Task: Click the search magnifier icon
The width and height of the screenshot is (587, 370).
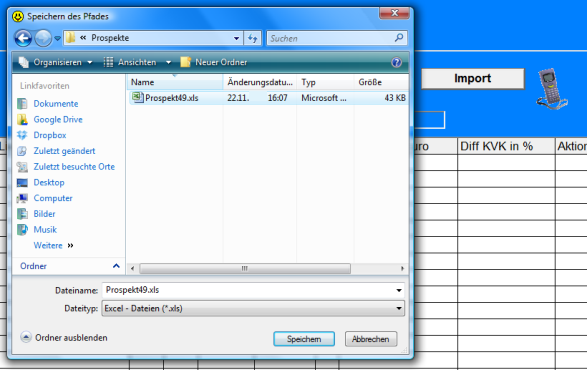Action: tap(399, 37)
